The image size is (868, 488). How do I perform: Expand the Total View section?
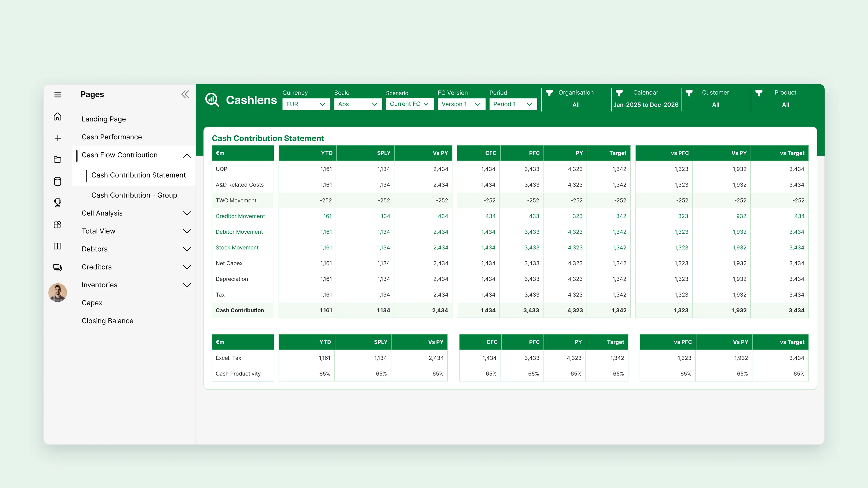pos(187,231)
